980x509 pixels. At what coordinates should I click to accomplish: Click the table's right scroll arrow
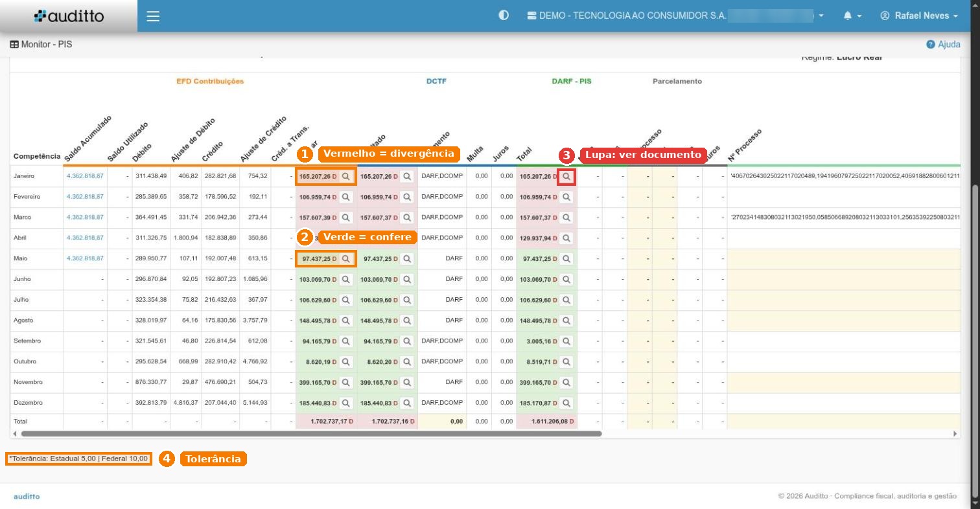[955, 433]
